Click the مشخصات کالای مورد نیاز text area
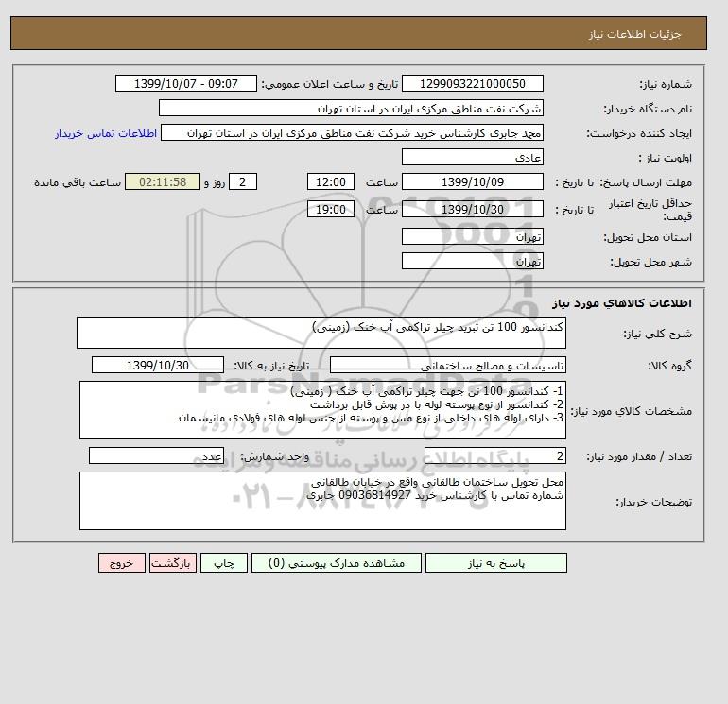The image size is (728, 704). coord(322,410)
